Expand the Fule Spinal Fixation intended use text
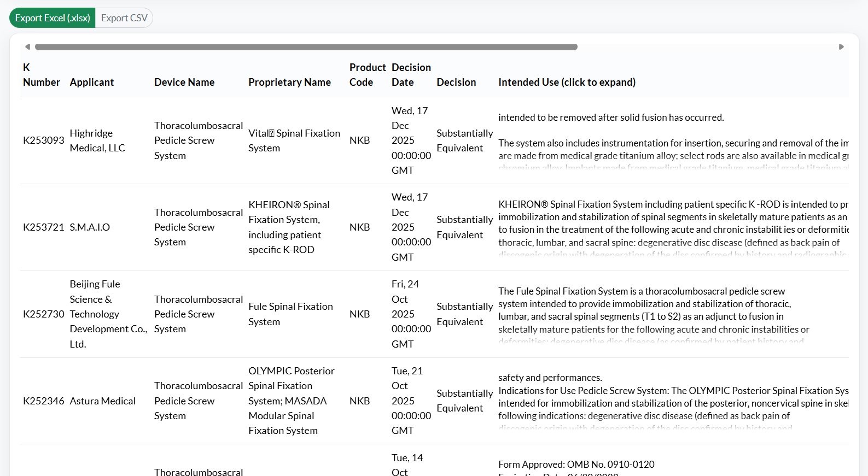Viewport: 868px width, 476px height. (654, 314)
